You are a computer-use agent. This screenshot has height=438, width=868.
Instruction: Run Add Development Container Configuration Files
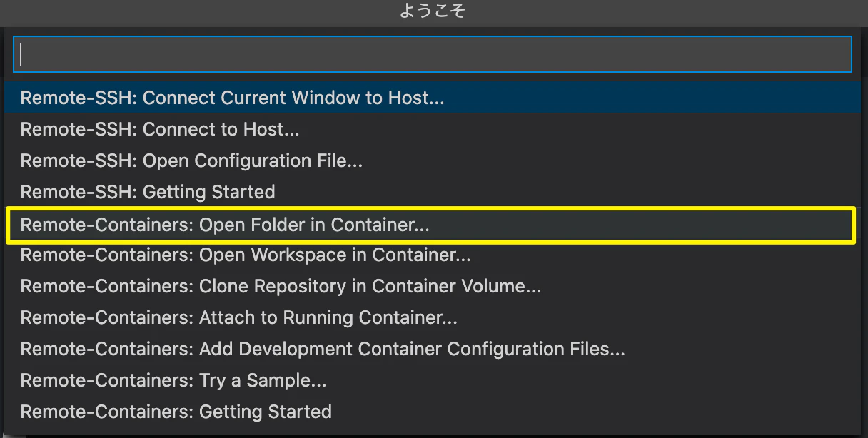coord(323,349)
